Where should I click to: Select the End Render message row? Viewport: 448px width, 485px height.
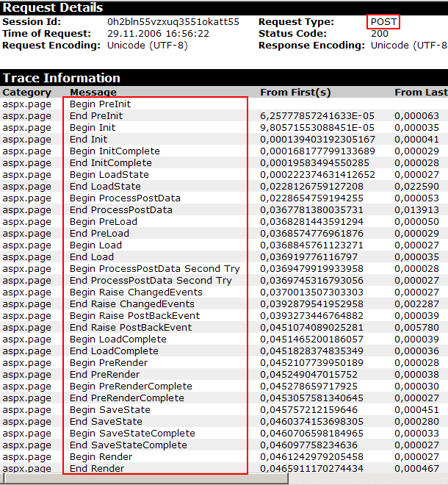(x=96, y=469)
